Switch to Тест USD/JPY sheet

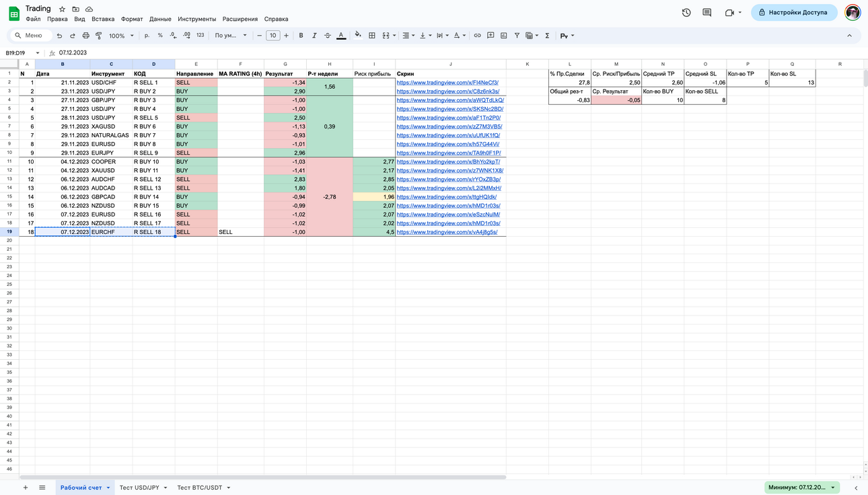[139, 488]
